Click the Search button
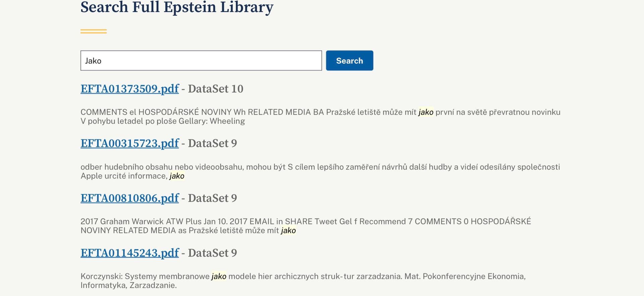This screenshot has width=644, height=296. (349, 61)
